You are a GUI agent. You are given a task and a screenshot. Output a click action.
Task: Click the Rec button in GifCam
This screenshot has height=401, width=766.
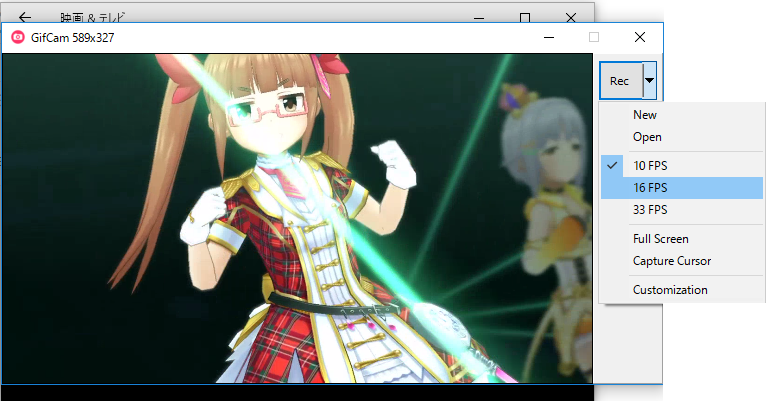coord(620,81)
